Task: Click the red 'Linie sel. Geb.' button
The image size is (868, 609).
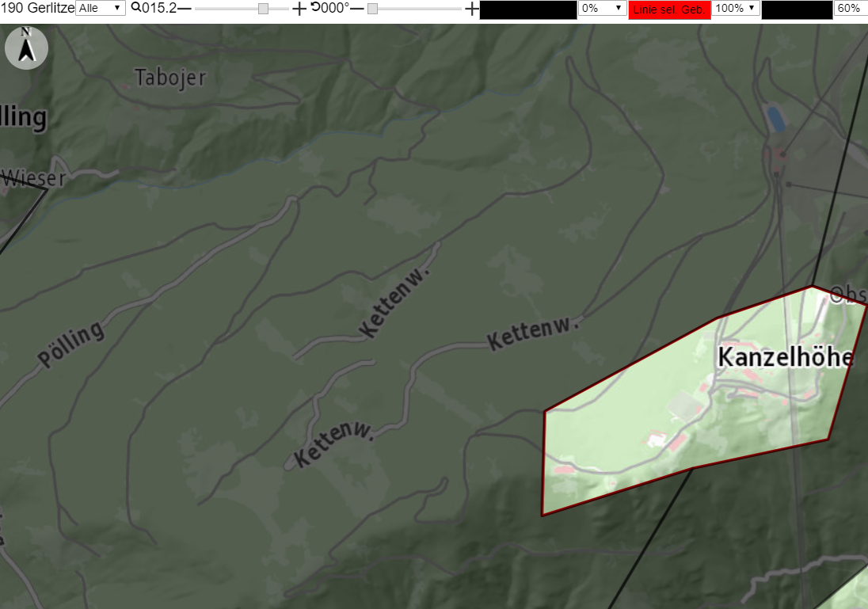Action: 669,10
